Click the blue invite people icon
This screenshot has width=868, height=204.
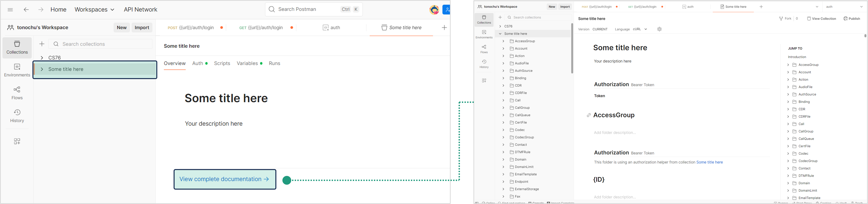[x=446, y=10]
